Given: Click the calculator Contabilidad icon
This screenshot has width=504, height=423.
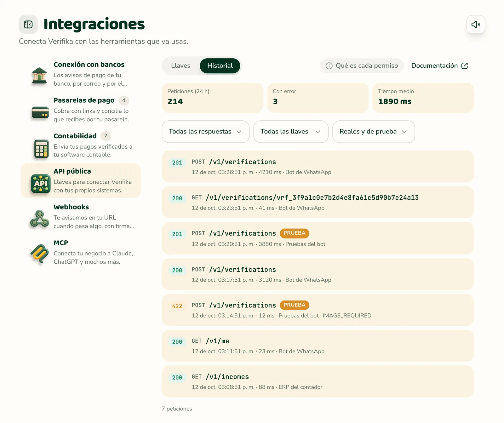Looking at the screenshot, I should (41, 149).
